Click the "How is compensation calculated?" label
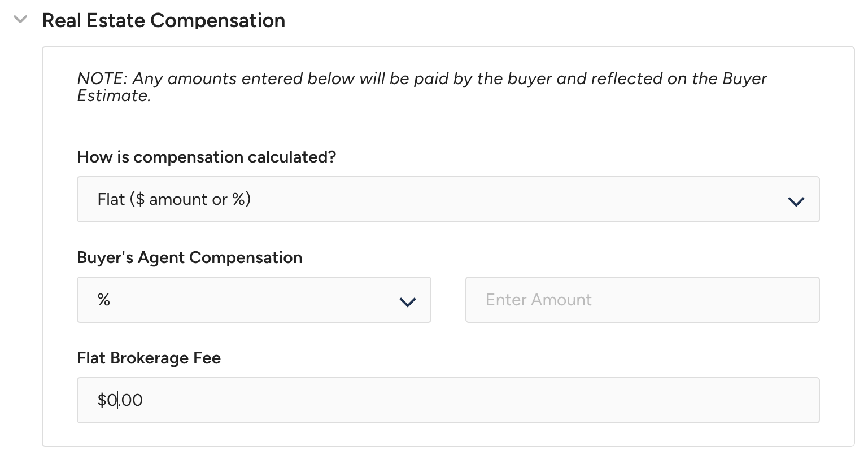 tap(206, 157)
